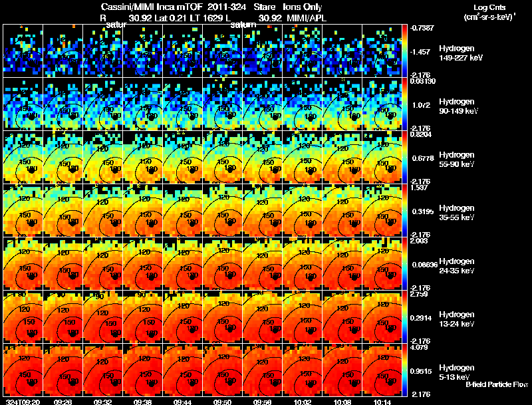Click the 2.003 color scale value
The image size is (532, 405).
coord(419,241)
